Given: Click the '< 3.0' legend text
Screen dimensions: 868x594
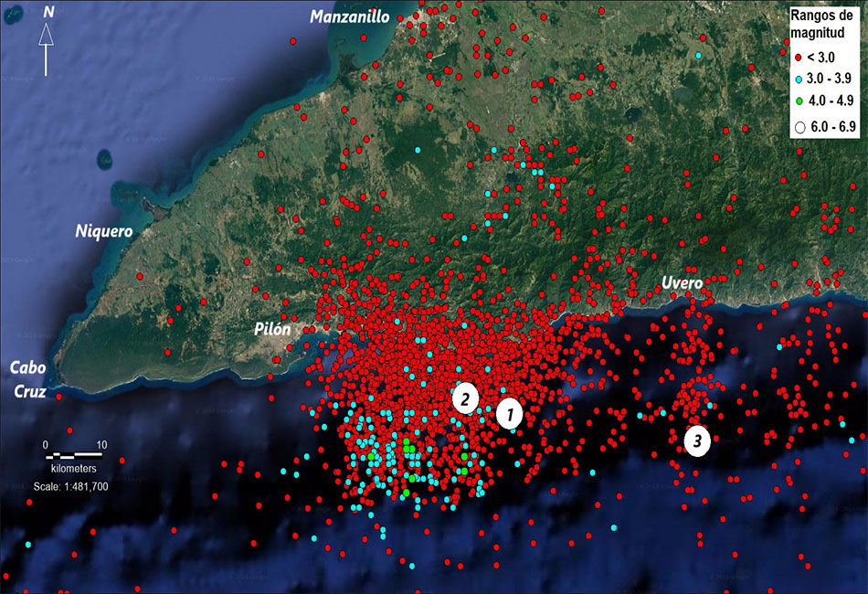Looking at the screenshot, I should coord(822,57).
